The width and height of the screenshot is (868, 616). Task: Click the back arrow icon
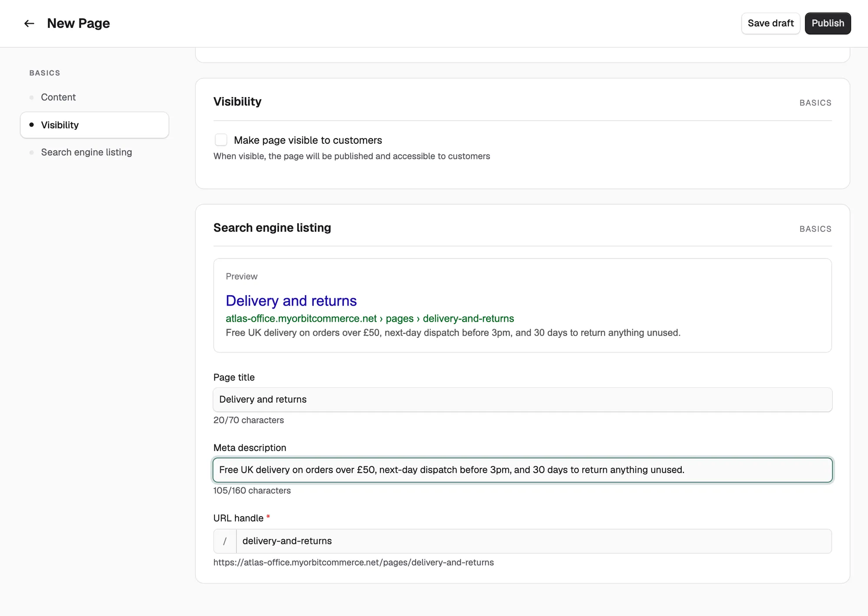pyautogui.click(x=29, y=23)
